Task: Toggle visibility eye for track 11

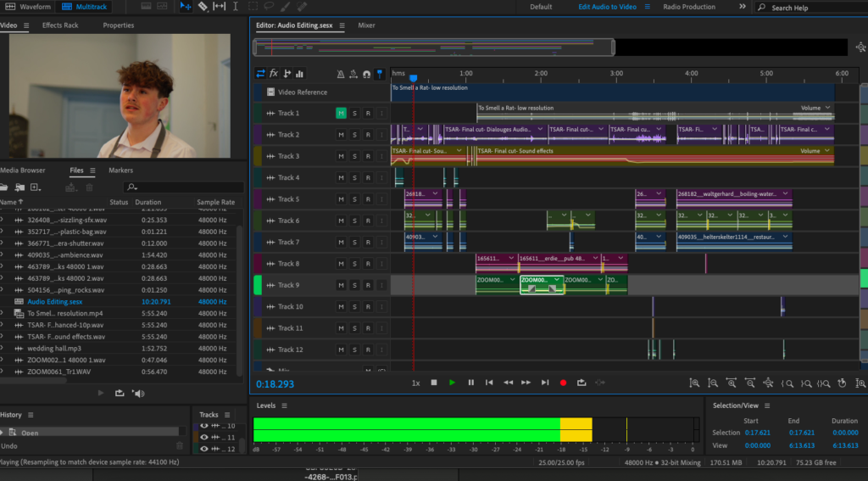Action: click(x=204, y=437)
